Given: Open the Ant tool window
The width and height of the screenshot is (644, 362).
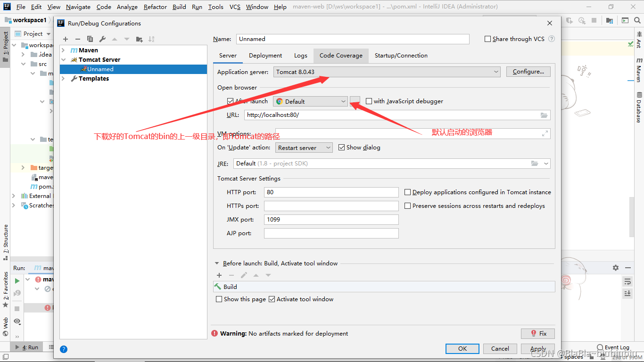Looking at the screenshot, I should pos(639,40).
